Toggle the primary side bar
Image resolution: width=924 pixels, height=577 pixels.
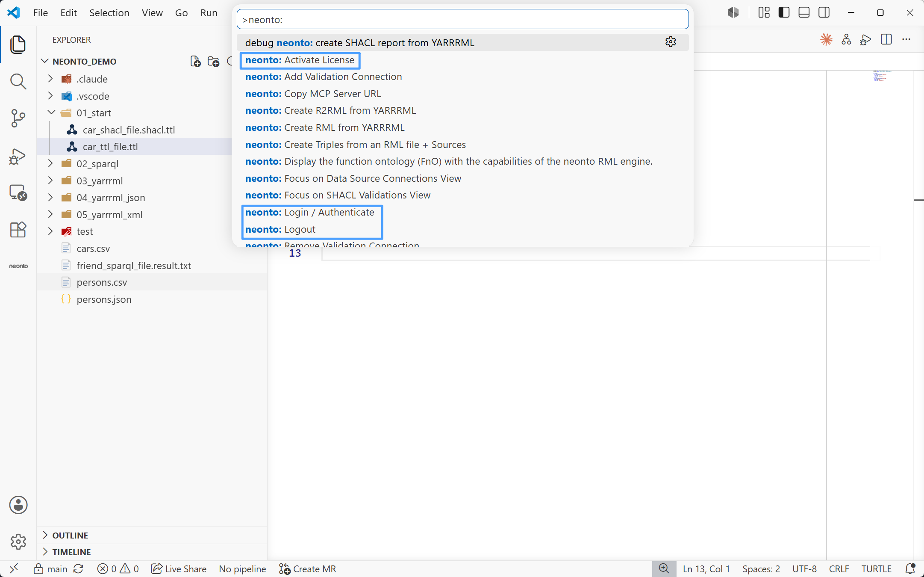coord(784,13)
